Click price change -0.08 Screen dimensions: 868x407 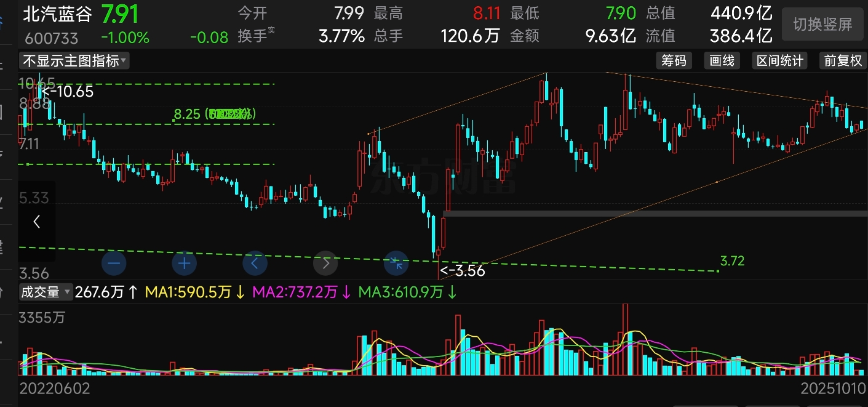(x=209, y=38)
